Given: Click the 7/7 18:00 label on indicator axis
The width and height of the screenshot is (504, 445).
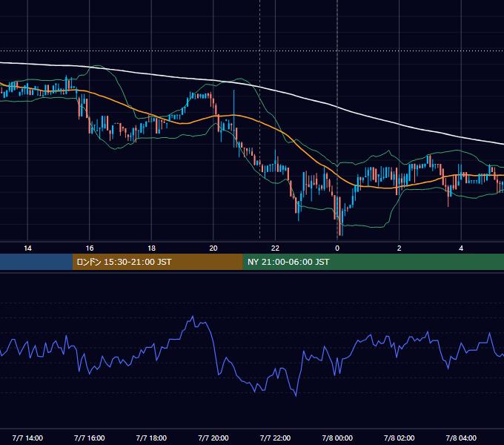Looking at the screenshot, I should [x=151, y=438].
